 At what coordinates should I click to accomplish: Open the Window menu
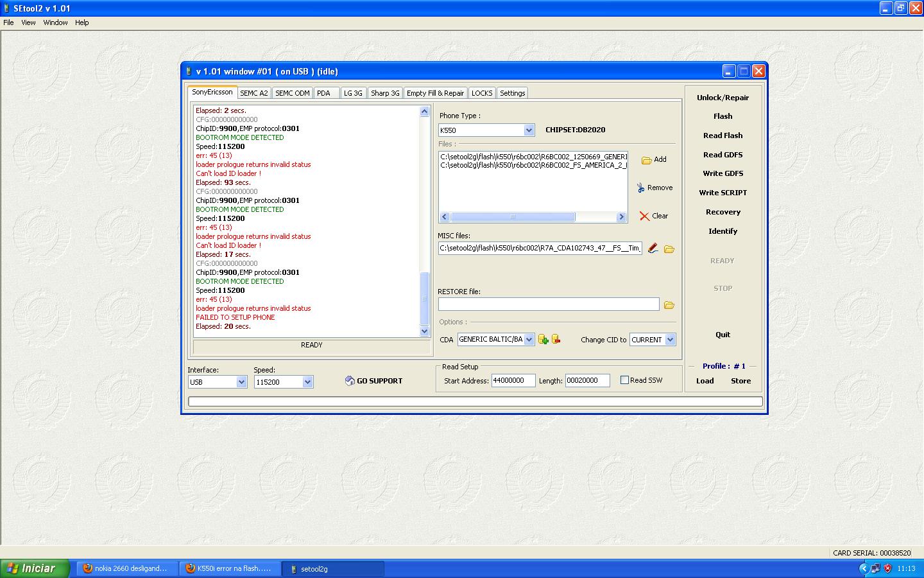(55, 22)
